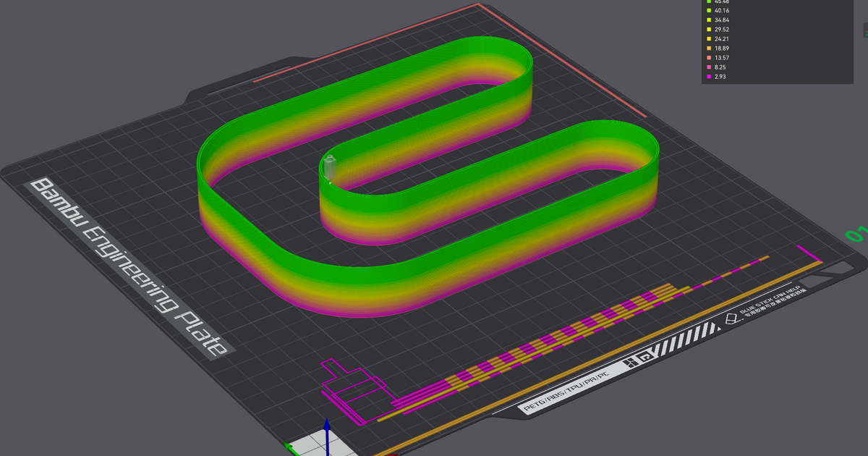This screenshot has height=456, width=868.
Task: Select the orange 18.89 legend swatch
Action: tap(707, 48)
